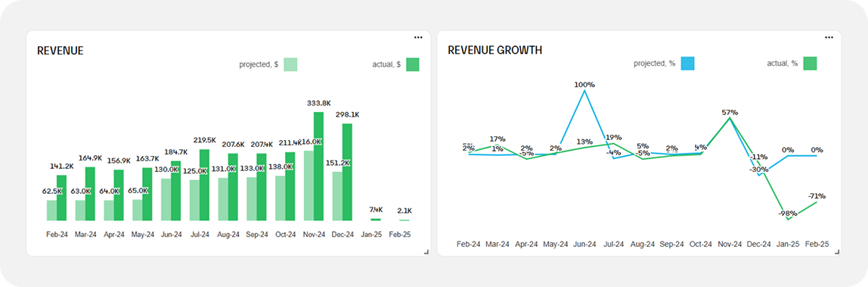The width and height of the screenshot is (868, 287).
Task: Click the dark green actual, $ legend swatch
Action: 412,64
